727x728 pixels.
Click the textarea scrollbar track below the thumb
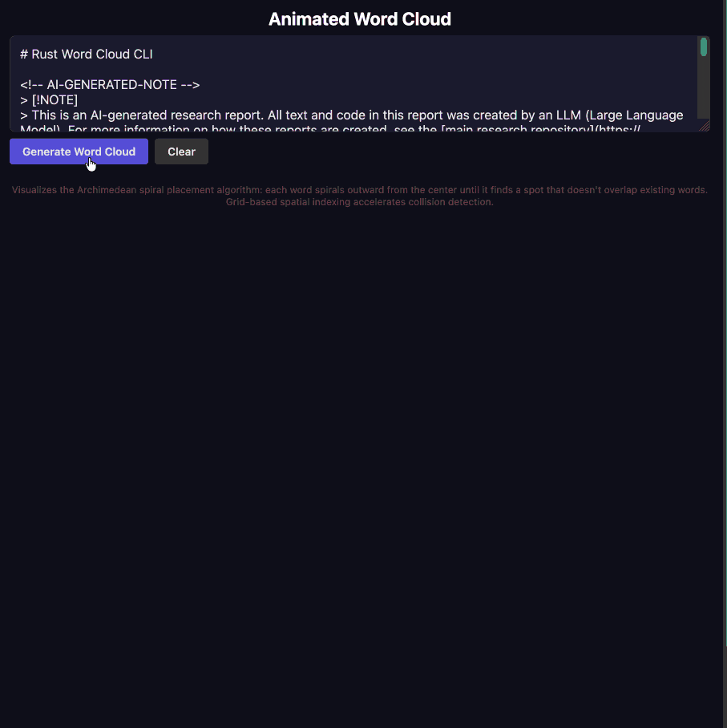coord(703,88)
